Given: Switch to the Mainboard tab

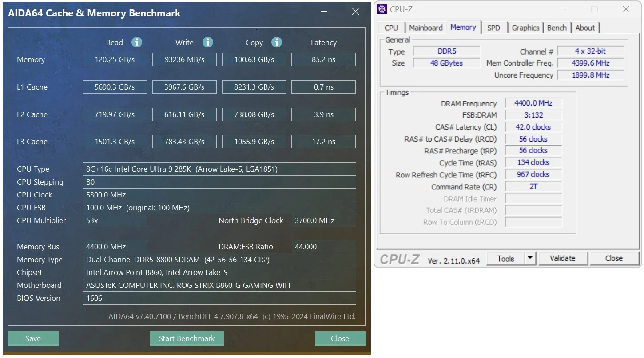Looking at the screenshot, I should click(426, 28).
